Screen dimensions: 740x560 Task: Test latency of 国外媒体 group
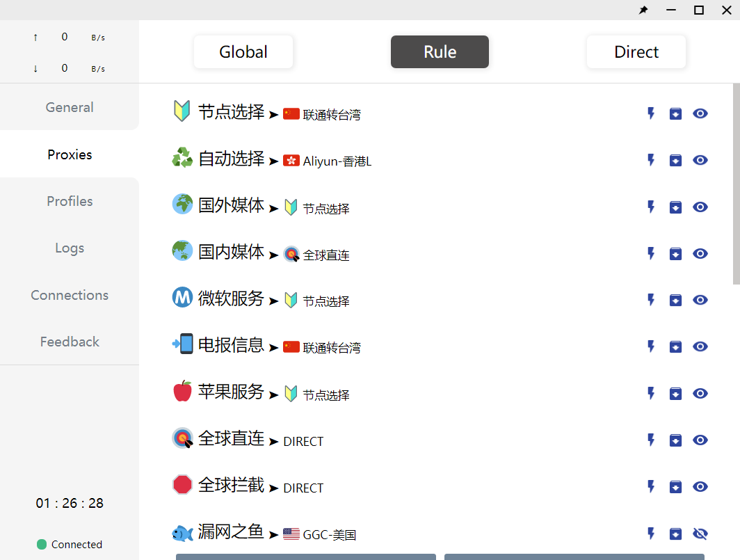(x=651, y=207)
